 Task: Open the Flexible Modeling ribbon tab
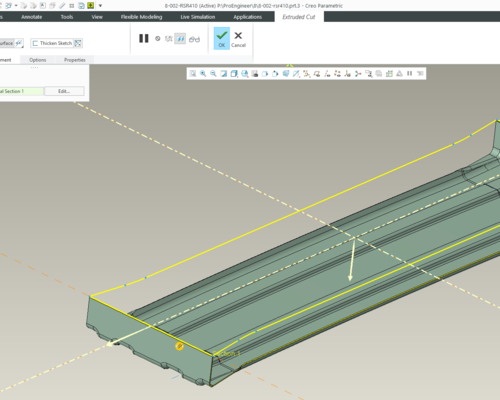coord(141,17)
